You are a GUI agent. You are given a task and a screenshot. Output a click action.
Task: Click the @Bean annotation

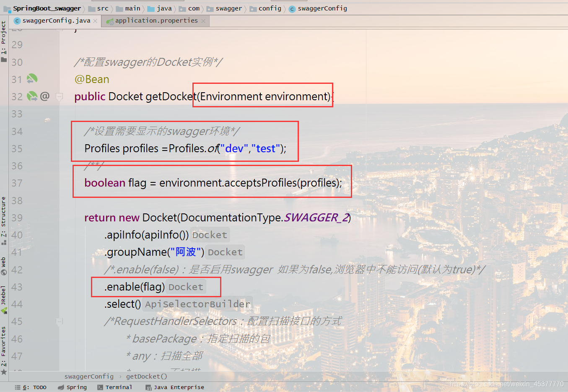(92, 79)
